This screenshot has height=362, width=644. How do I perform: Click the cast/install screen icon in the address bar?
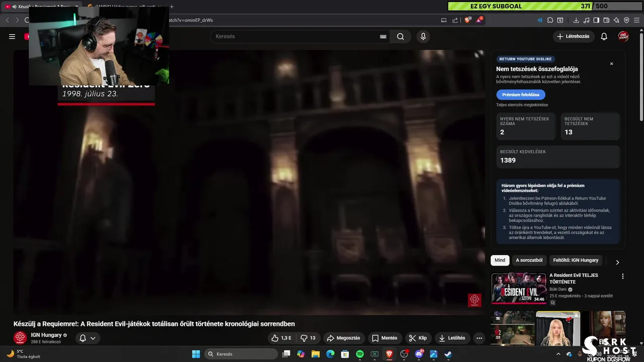tap(444, 20)
